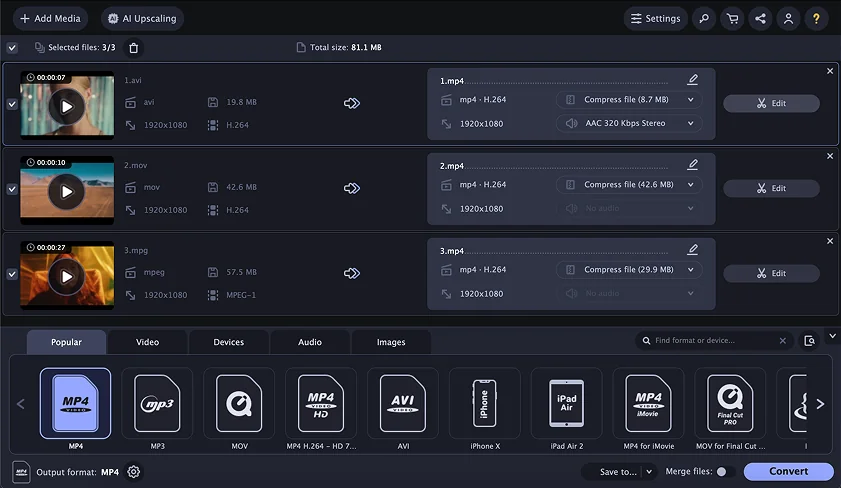Select the MOV for Final Cut Pro preset

pyautogui.click(x=730, y=403)
